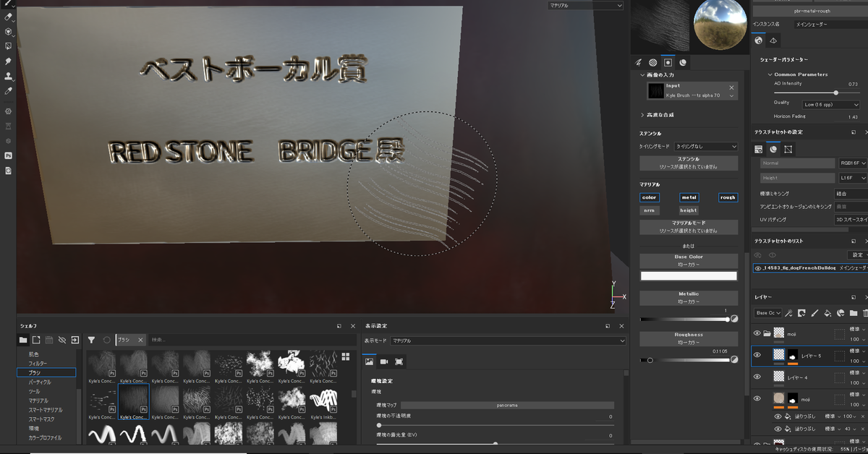This screenshot has width=868, height=454.
Task: Open the Stencil properties tab icon
Action: coord(668,63)
